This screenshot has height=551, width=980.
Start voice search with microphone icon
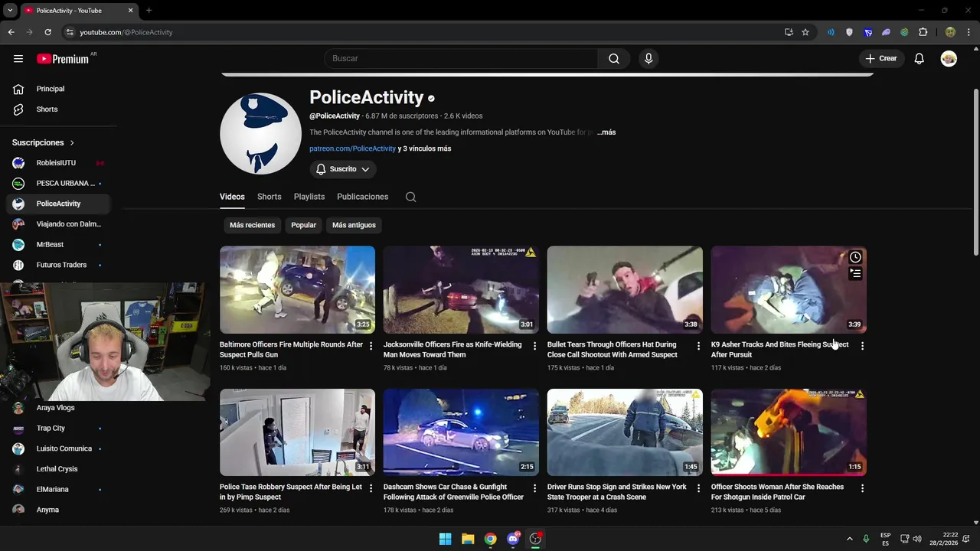coord(648,58)
